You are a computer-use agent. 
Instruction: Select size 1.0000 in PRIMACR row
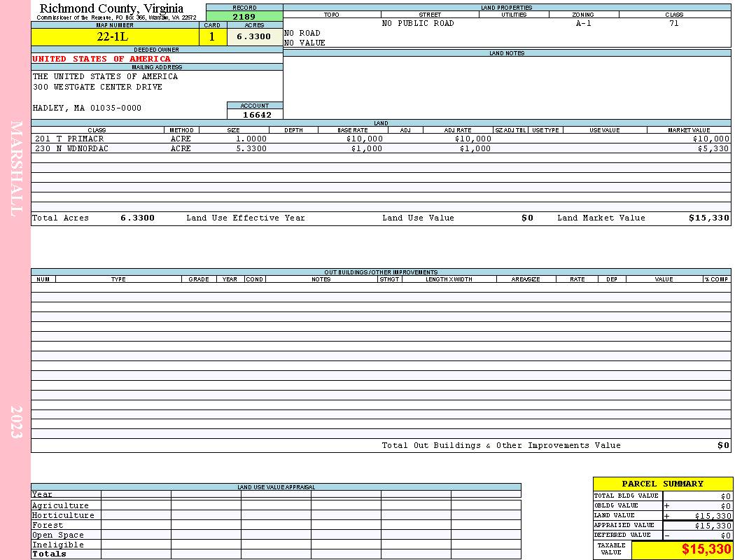coord(251,139)
